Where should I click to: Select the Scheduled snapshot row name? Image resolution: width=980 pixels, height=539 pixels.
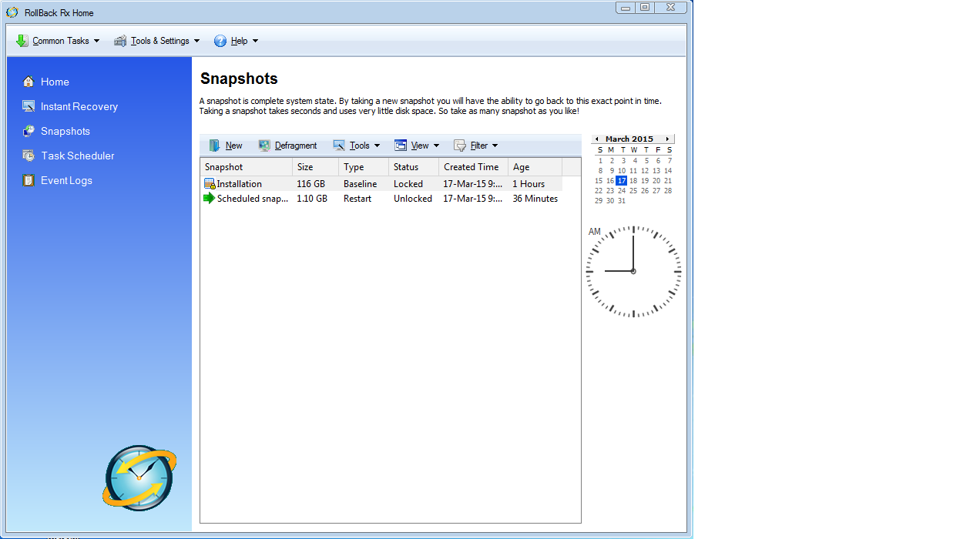[x=253, y=199]
